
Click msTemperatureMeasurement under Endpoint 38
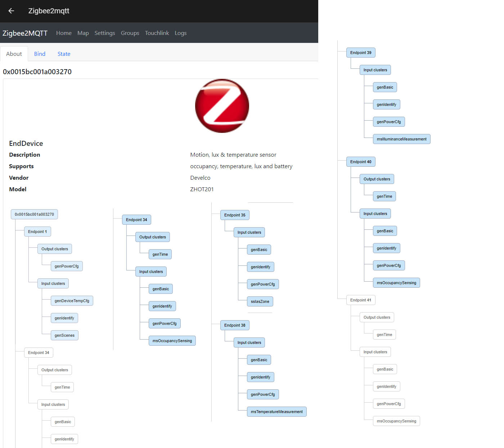tap(276, 411)
